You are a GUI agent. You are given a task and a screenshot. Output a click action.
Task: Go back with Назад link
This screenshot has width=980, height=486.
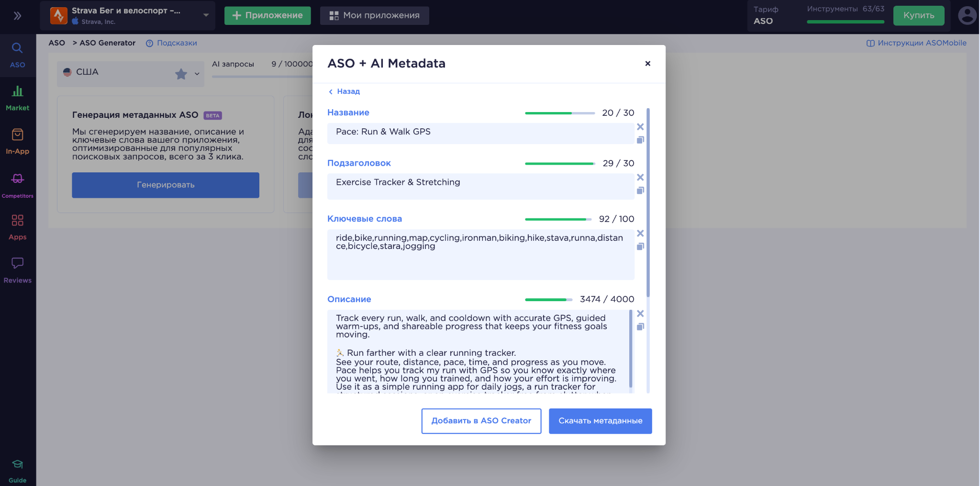[344, 91]
